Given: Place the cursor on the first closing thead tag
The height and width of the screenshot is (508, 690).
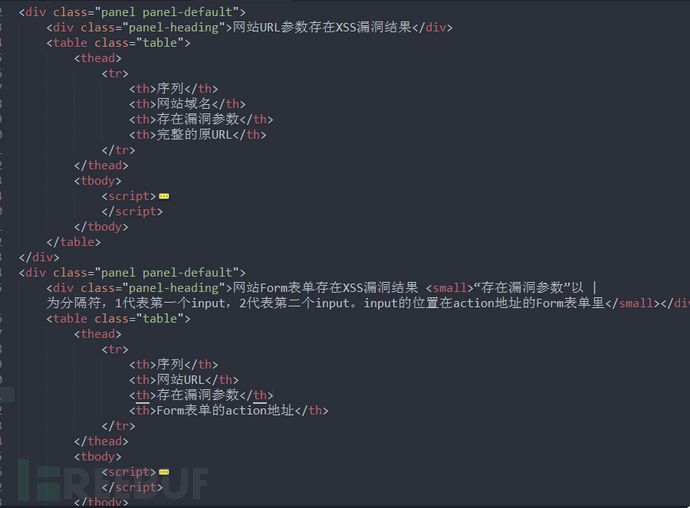Looking at the screenshot, I should pyautogui.click(x=101, y=166).
